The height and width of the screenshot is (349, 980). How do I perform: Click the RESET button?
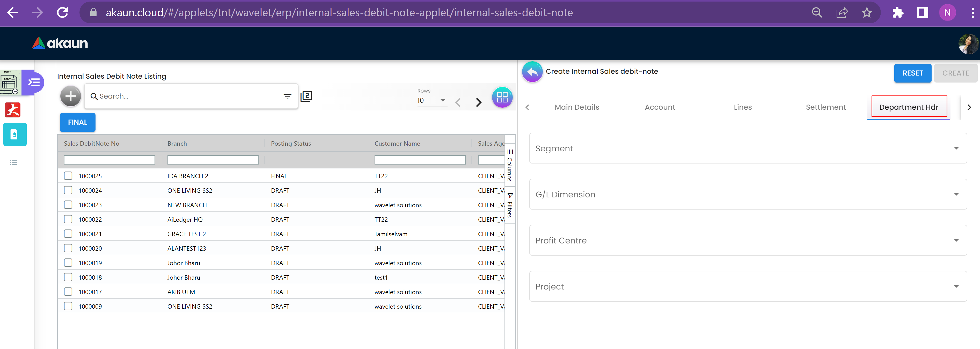pyautogui.click(x=912, y=73)
